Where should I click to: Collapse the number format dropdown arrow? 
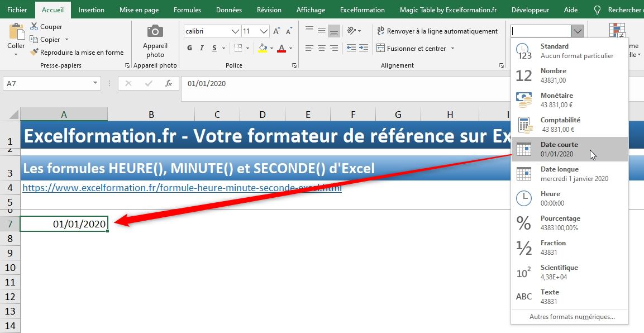(578, 31)
